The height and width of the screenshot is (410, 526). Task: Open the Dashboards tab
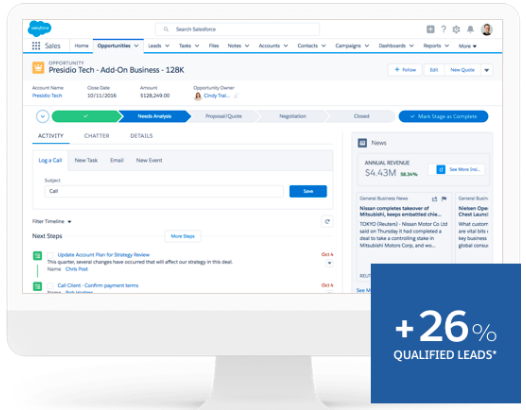[x=392, y=46]
